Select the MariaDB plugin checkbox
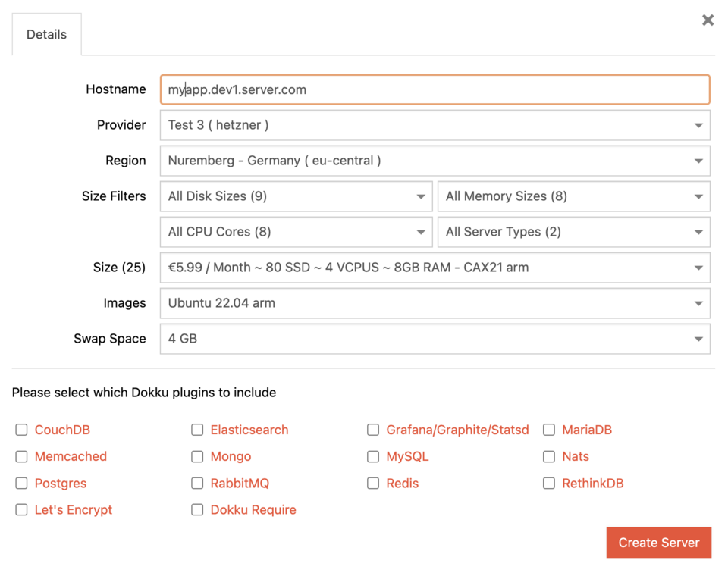Viewport: 728px width, 579px height. pos(549,430)
